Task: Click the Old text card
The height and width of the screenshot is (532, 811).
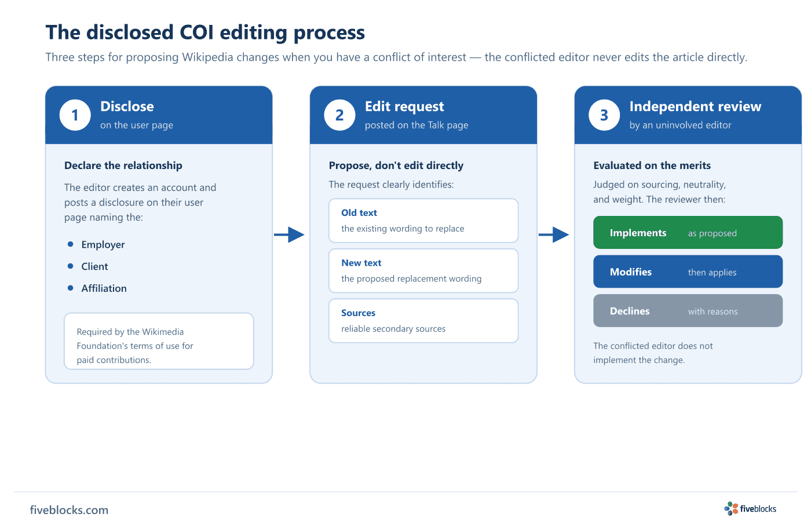Action: pyautogui.click(x=423, y=221)
